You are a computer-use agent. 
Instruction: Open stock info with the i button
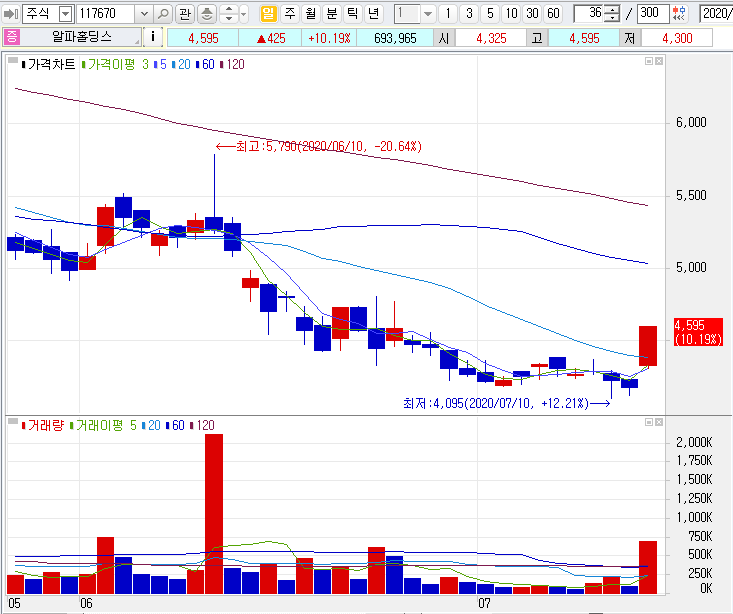click(152, 37)
